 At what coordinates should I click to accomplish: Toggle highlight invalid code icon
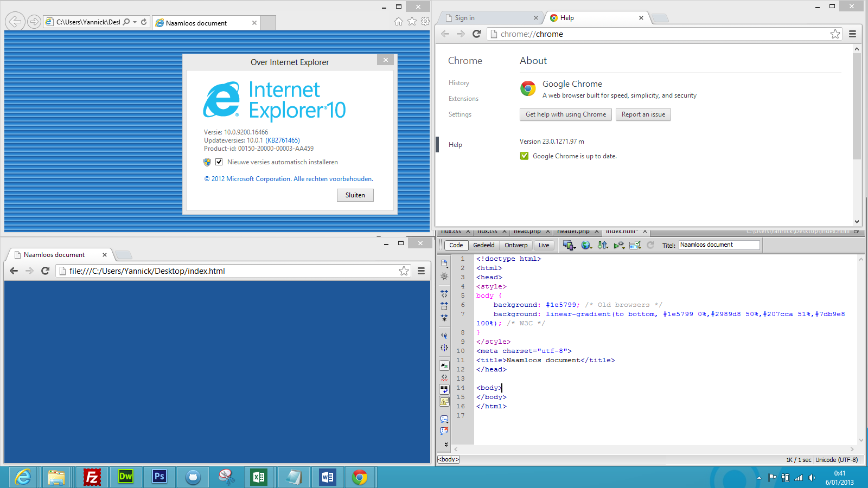(x=444, y=377)
